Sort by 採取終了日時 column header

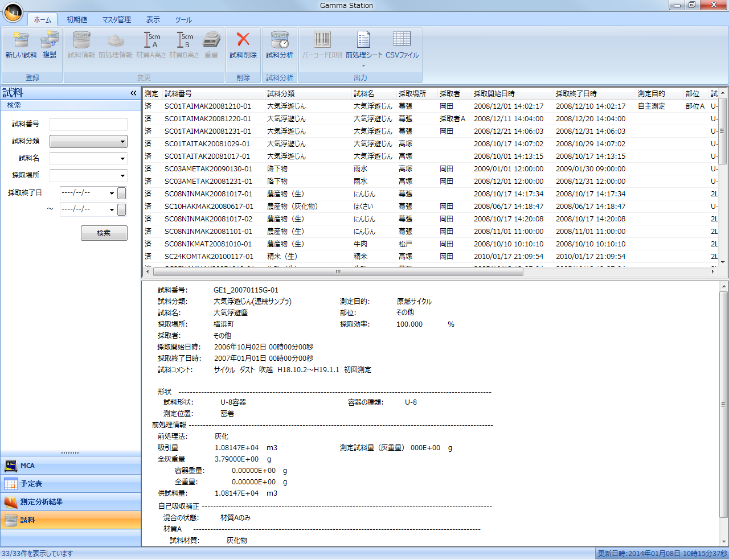tap(595, 93)
